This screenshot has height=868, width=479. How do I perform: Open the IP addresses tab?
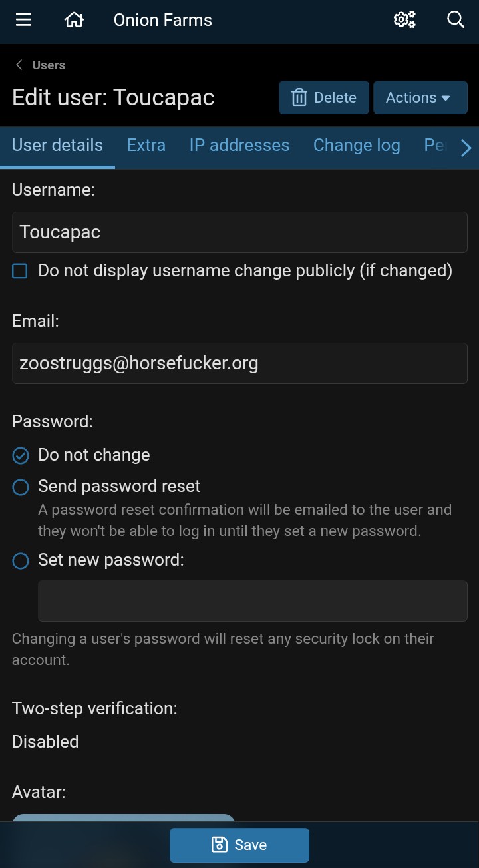click(239, 146)
